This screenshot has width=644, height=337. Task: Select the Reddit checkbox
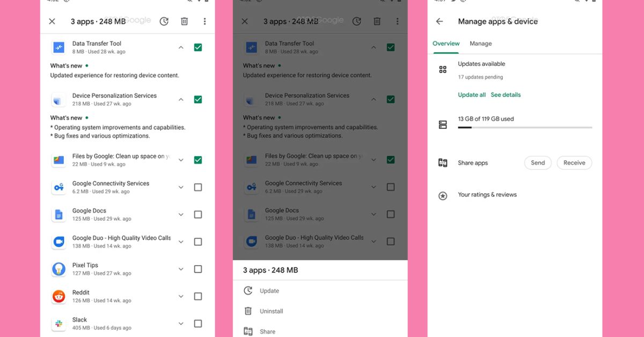pyautogui.click(x=198, y=296)
